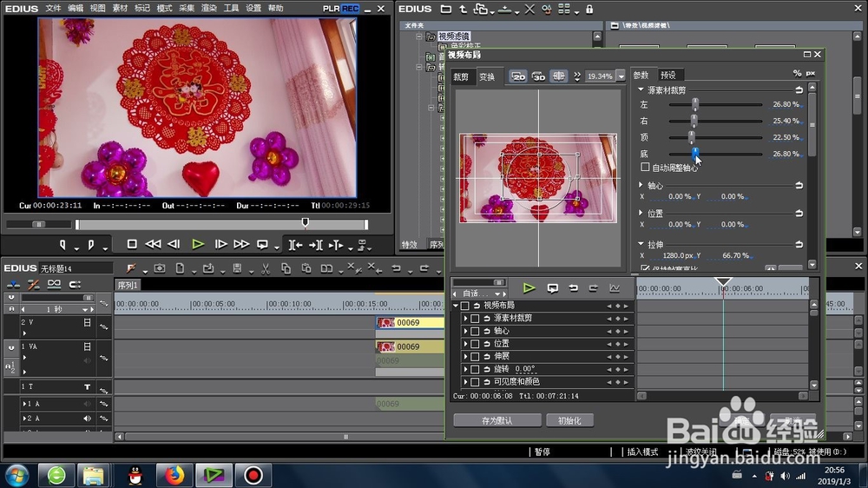
Task: Tick the 轴心 keyframe checkbox
Action: tap(475, 331)
